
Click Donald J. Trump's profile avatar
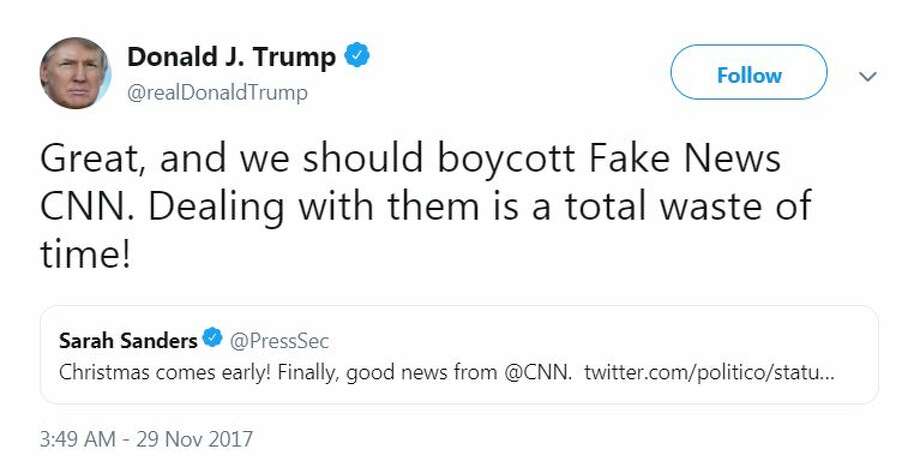(x=74, y=74)
